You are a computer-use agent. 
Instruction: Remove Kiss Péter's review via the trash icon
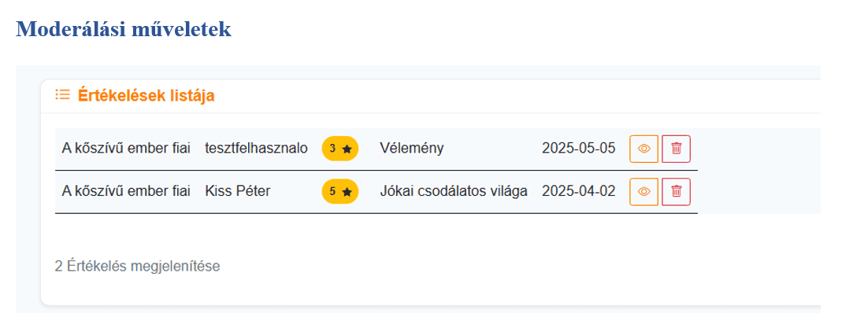pos(676,191)
